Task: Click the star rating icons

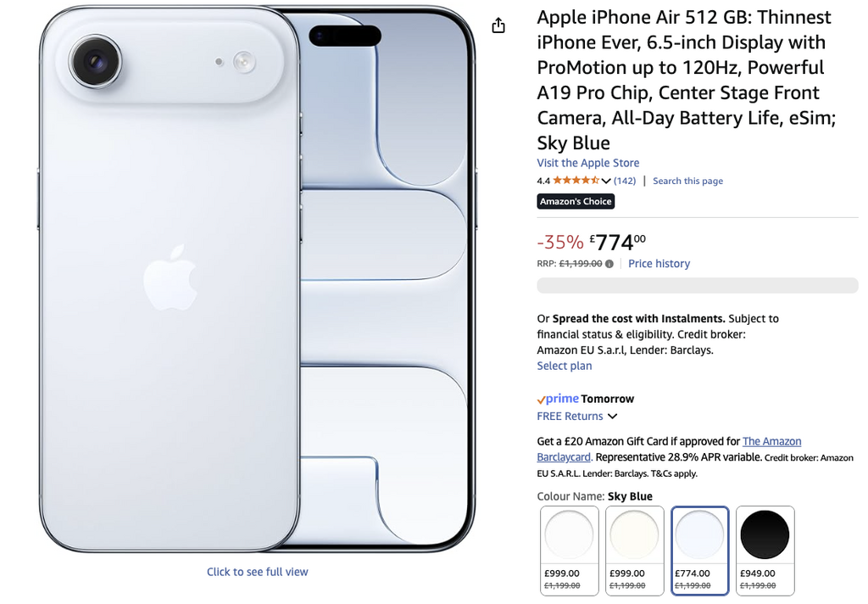Action: click(x=576, y=180)
